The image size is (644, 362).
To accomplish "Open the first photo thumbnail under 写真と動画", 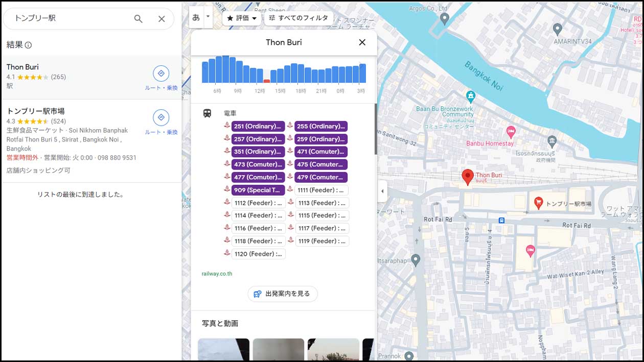I will (x=224, y=349).
